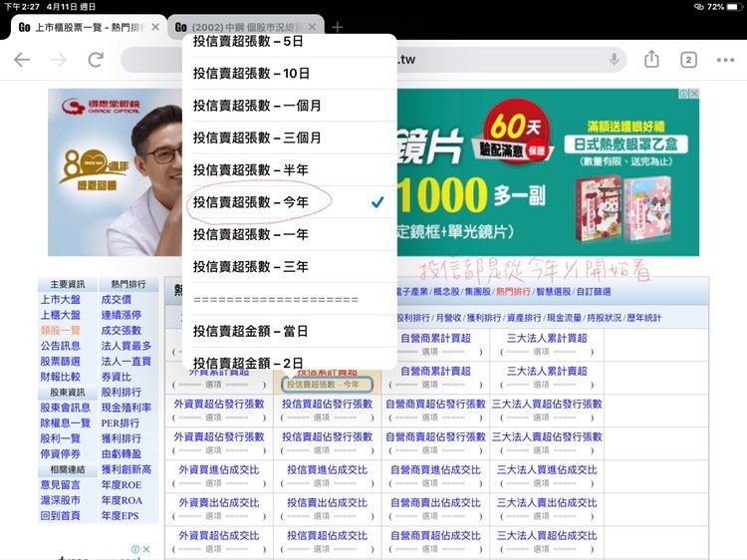Close the (2002) 中鋼 tab
The image size is (747, 560).
tap(312, 27)
